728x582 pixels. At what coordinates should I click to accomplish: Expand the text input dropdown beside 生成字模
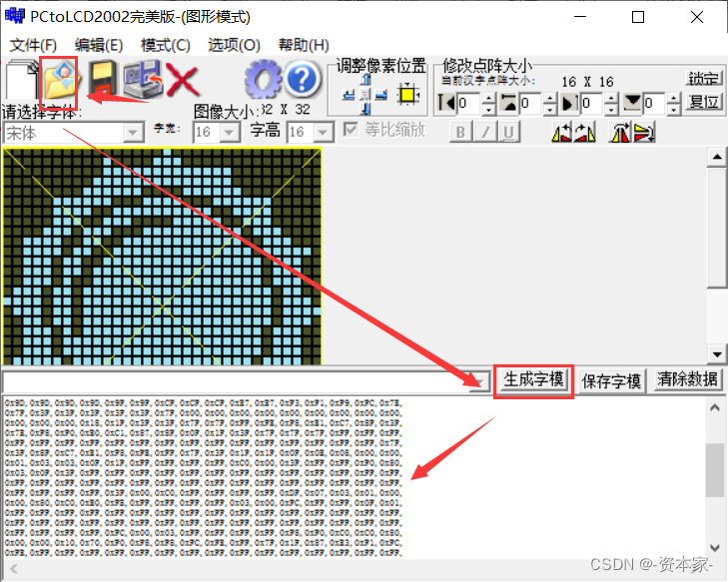(480, 382)
